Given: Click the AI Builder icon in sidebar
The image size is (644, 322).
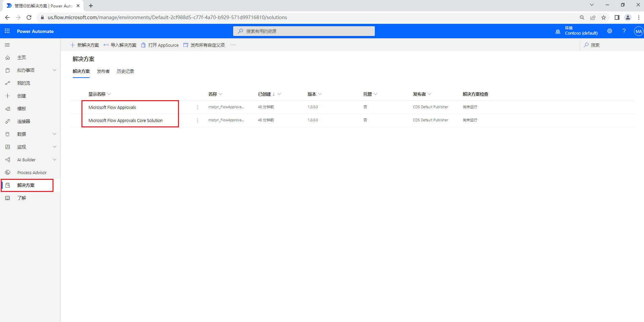Looking at the screenshot, I should (x=7, y=160).
